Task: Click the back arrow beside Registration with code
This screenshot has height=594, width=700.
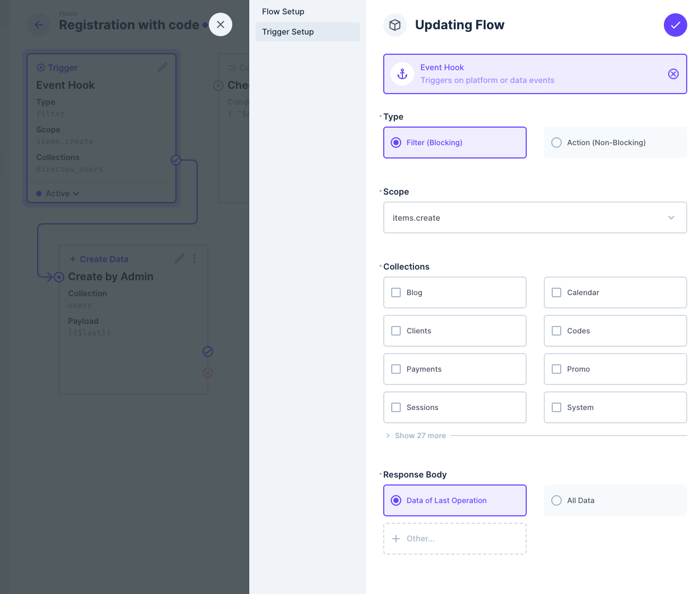Action: tap(38, 24)
